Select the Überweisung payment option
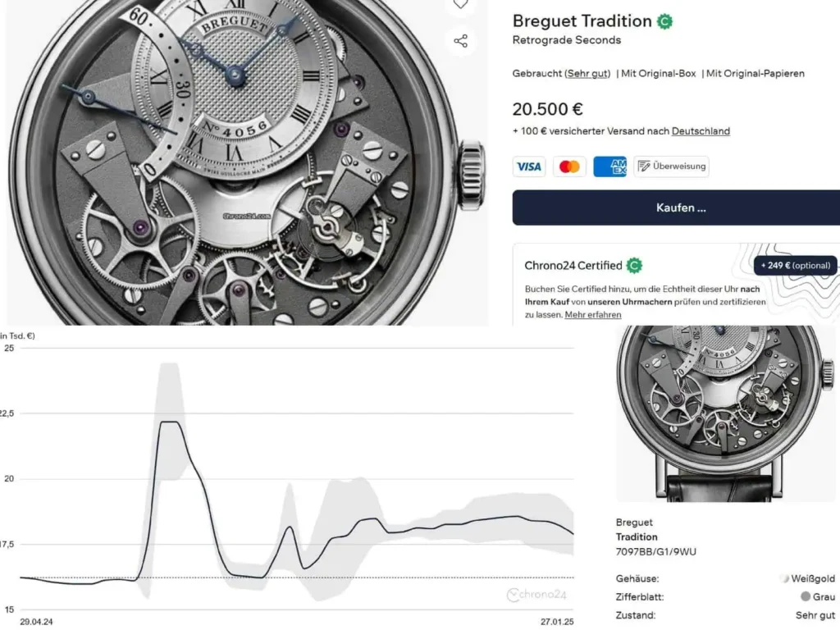The width and height of the screenshot is (840, 630). pyautogui.click(x=671, y=167)
